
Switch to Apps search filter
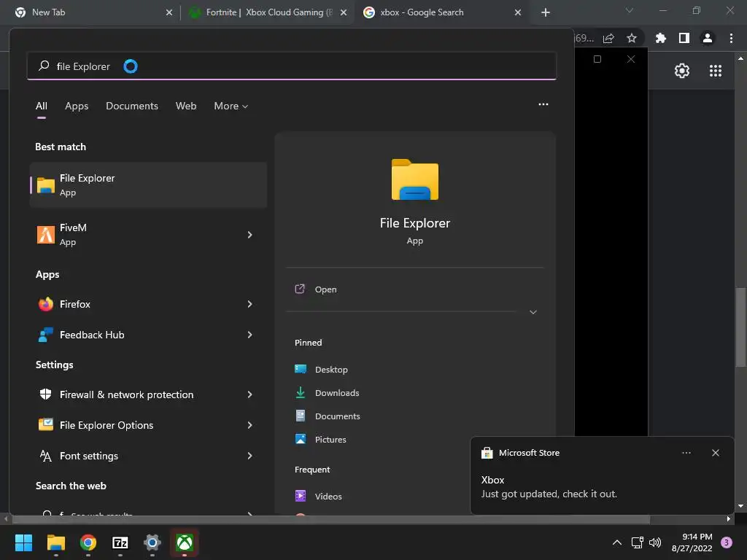(77, 106)
